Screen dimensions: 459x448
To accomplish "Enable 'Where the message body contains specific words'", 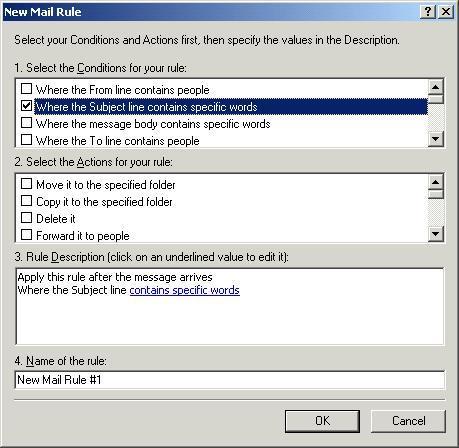I will 26,123.
